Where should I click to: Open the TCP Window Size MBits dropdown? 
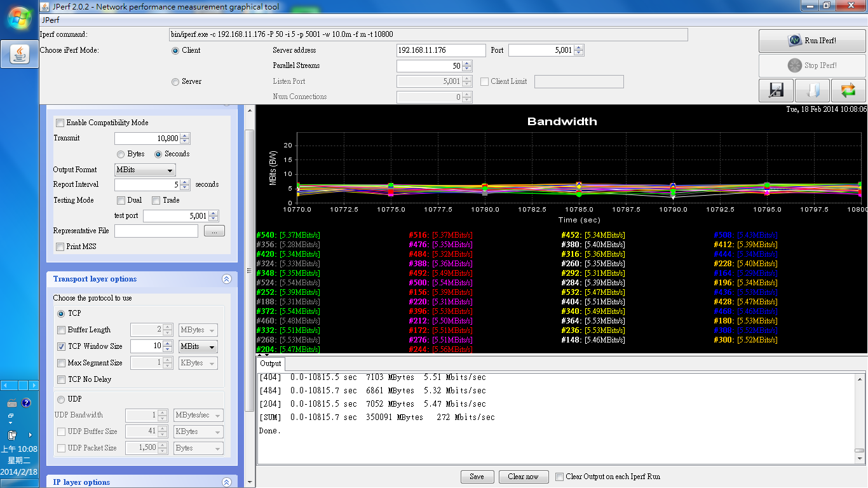coord(198,347)
